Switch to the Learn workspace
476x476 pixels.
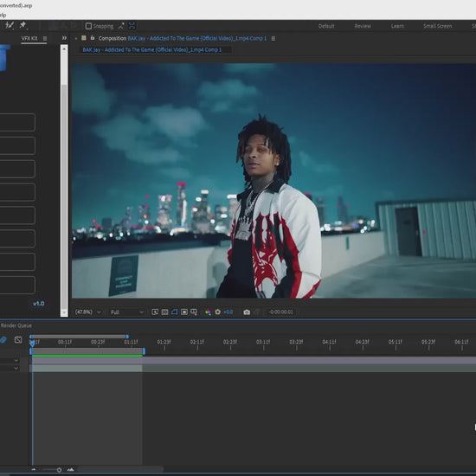397,26
